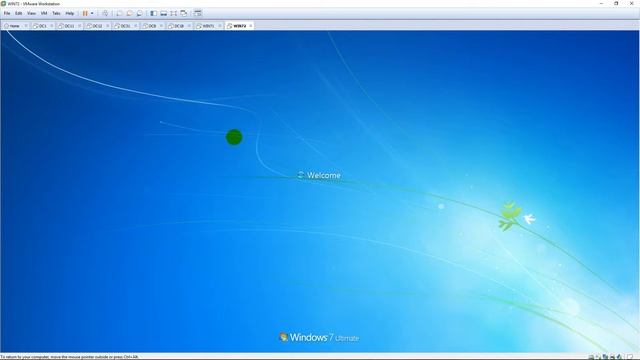Take a snapshot of this virtual machine
Viewport: 640px width, 360px height.
[119, 13]
